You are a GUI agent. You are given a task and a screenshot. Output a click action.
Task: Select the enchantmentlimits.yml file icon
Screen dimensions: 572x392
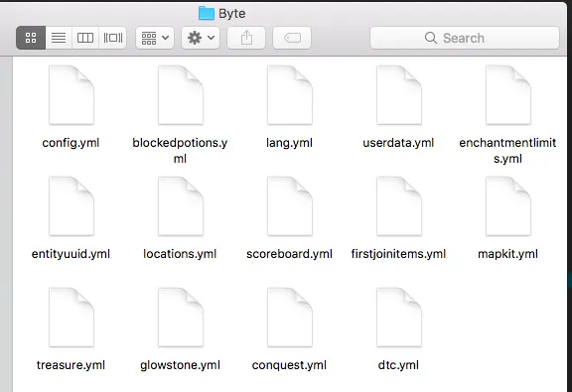[x=508, y=95]
